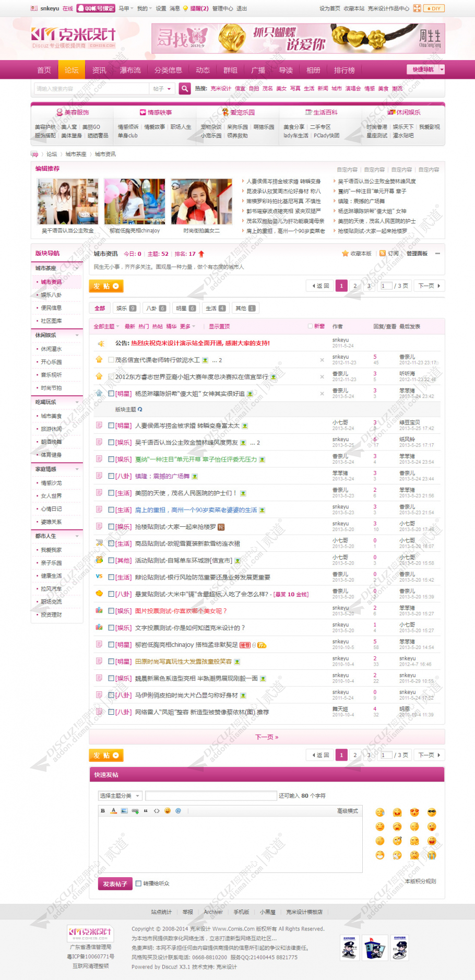
Task: Tick the 新窗 open-in-new-window checkbox
Action: click(311, 326)
